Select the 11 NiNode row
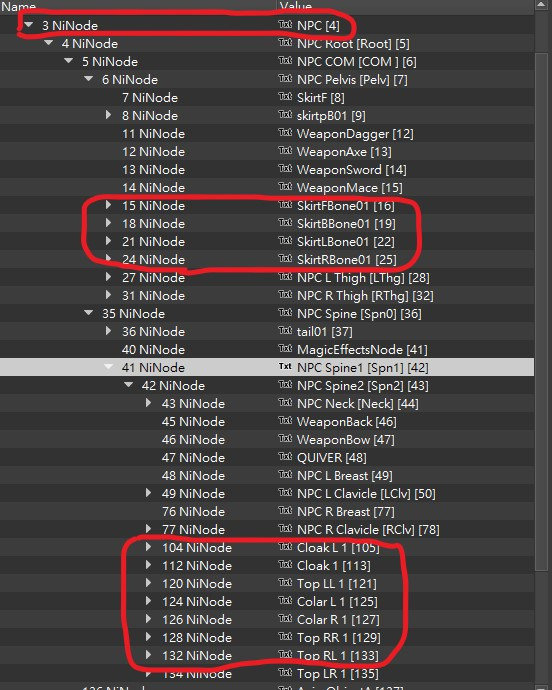The height and width of the screenshot is (690, 552). 267,133
